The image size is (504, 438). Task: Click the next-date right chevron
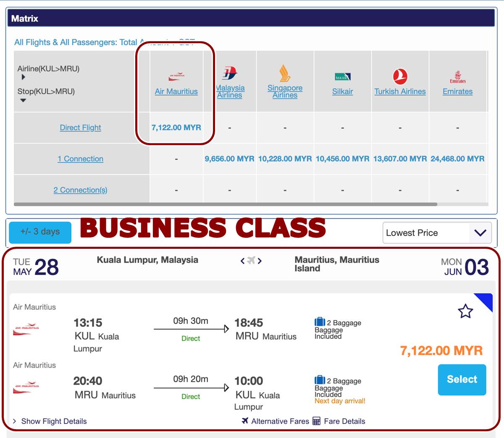[260, 261]
